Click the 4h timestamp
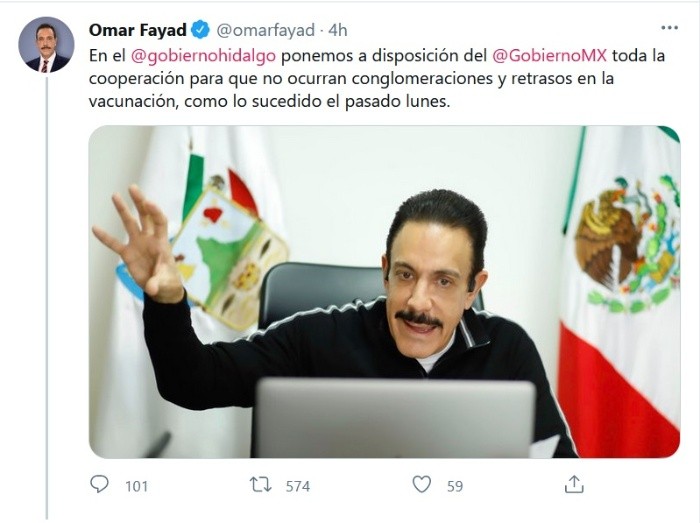The image size is (700, 523). pyautogui.click(x=338, y=30)
